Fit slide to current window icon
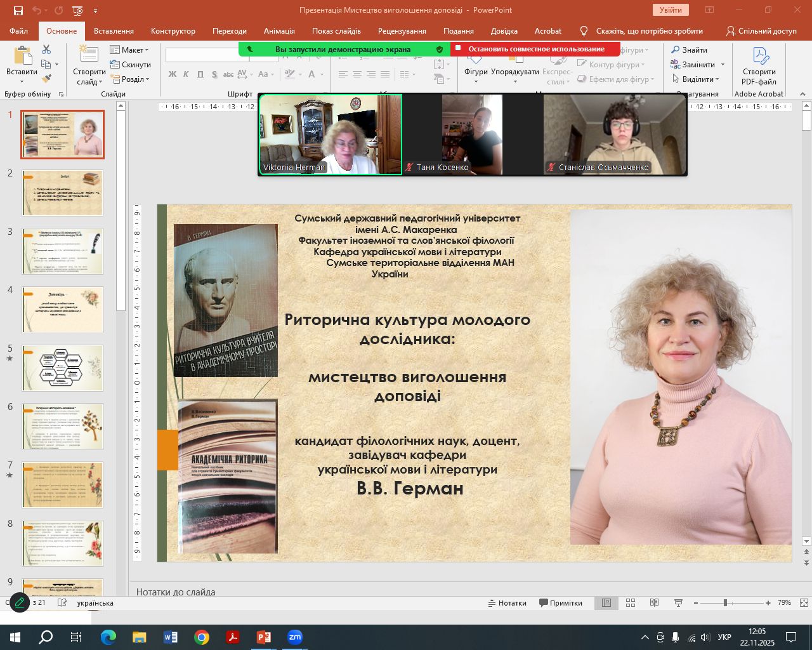Viewport: 812px width, 650px height. tap(804, 602)
